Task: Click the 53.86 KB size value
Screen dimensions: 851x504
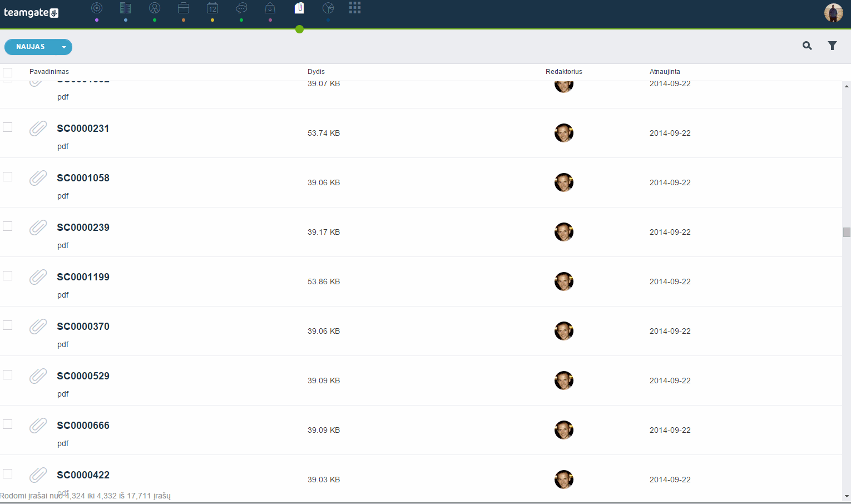Action: coord(324,281)
